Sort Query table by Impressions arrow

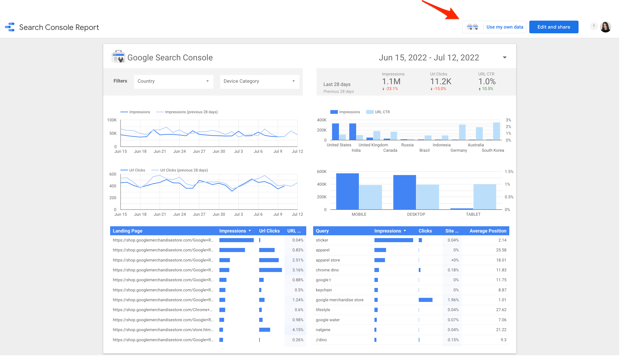pyautogui.click(x=405, y=231)
